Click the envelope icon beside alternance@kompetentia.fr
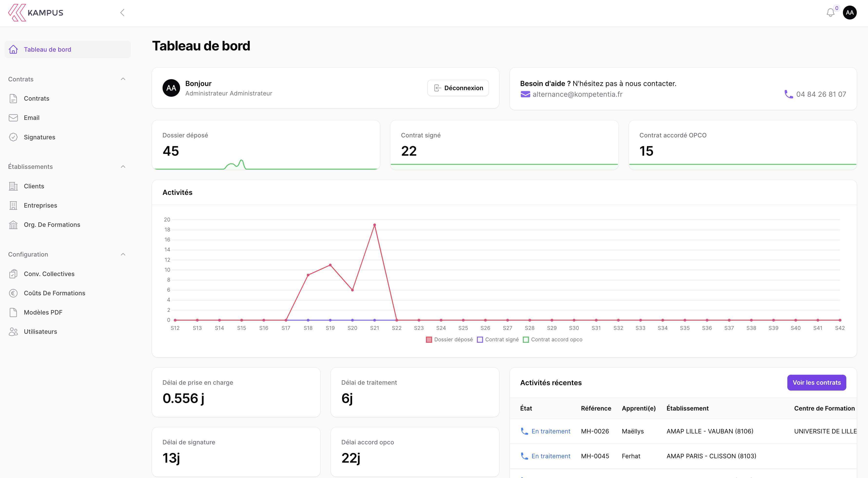This screenshot has width=868, height=478. (525, 94)
